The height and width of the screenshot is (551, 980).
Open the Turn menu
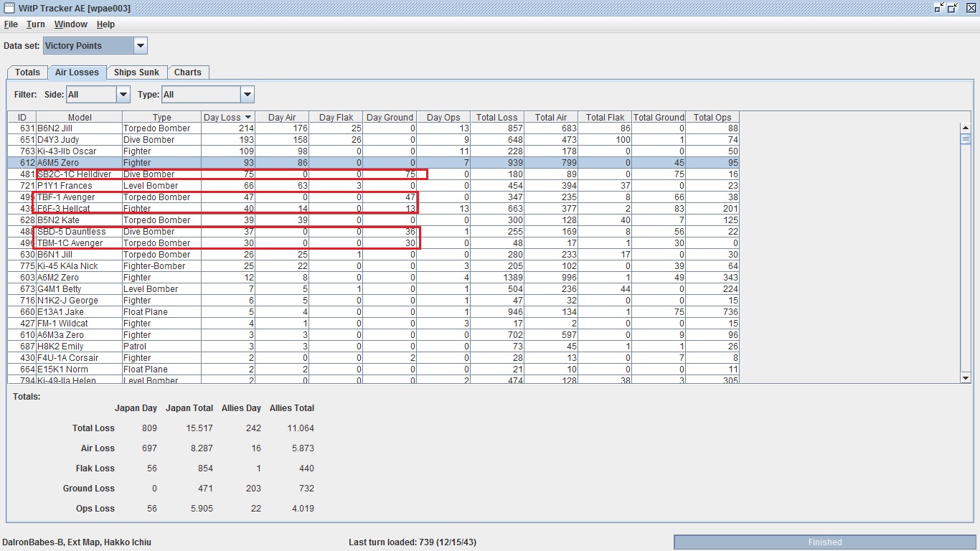[x=36, y=24]
